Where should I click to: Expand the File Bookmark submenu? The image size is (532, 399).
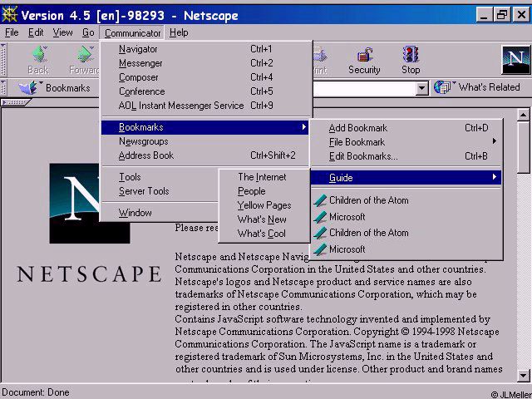click(x=406, y=142)
